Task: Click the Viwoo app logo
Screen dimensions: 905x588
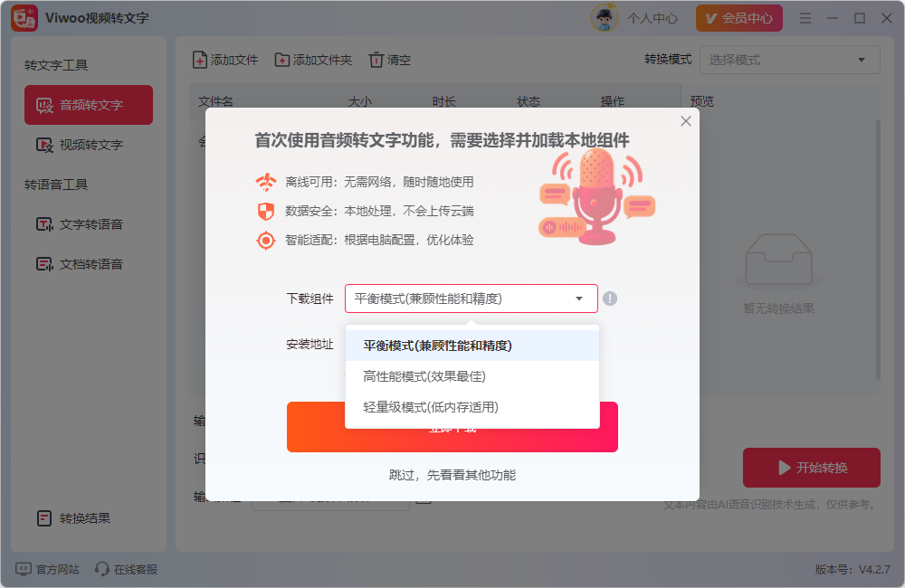Action: point(24,18)
